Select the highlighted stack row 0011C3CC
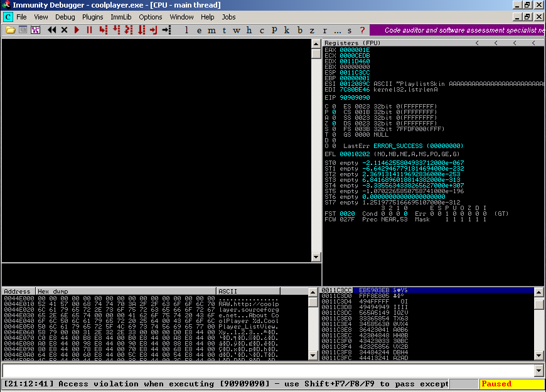This screenshot has height=392, width=546. click(427, 290)
